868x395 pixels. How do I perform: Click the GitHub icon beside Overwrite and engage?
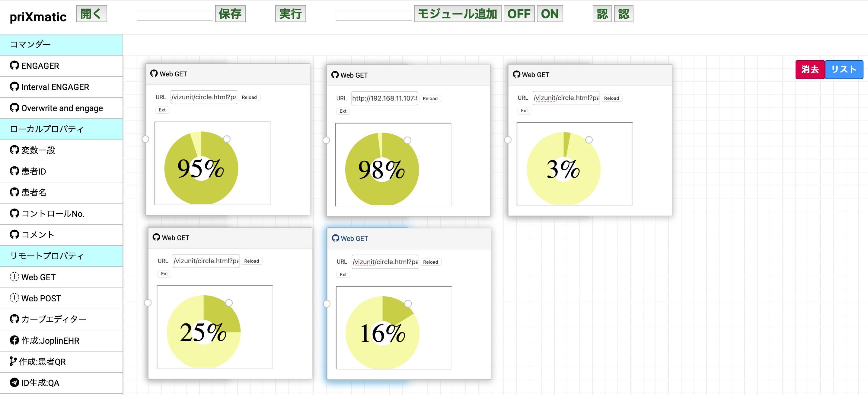pos(14,108)
